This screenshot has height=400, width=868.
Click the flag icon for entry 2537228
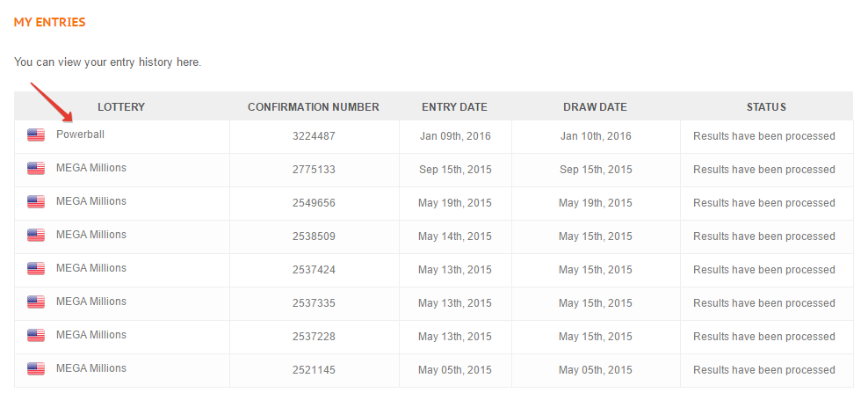click(x=36, y=335)
